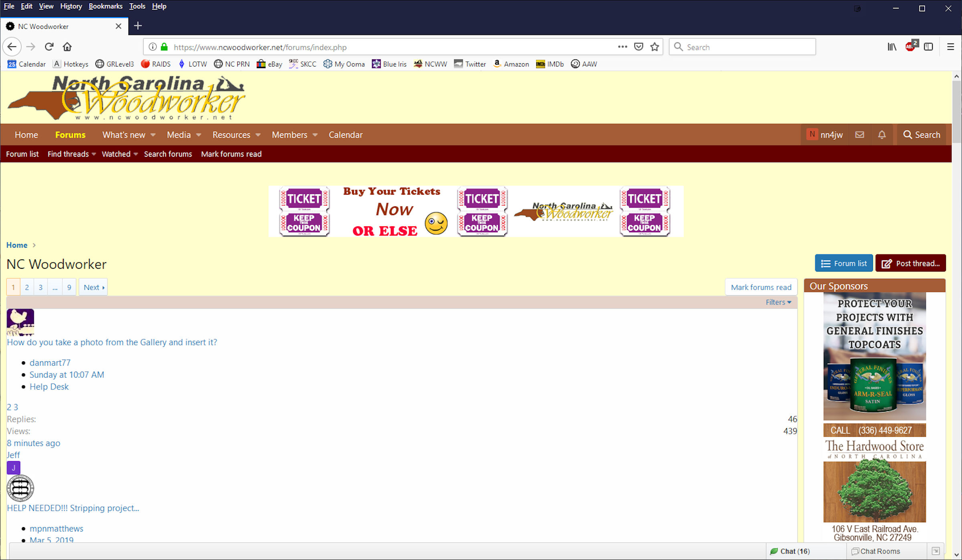Click the blue Forum list button
The height and width of the screenshot is (560, 962).
(x=843, y=263)
